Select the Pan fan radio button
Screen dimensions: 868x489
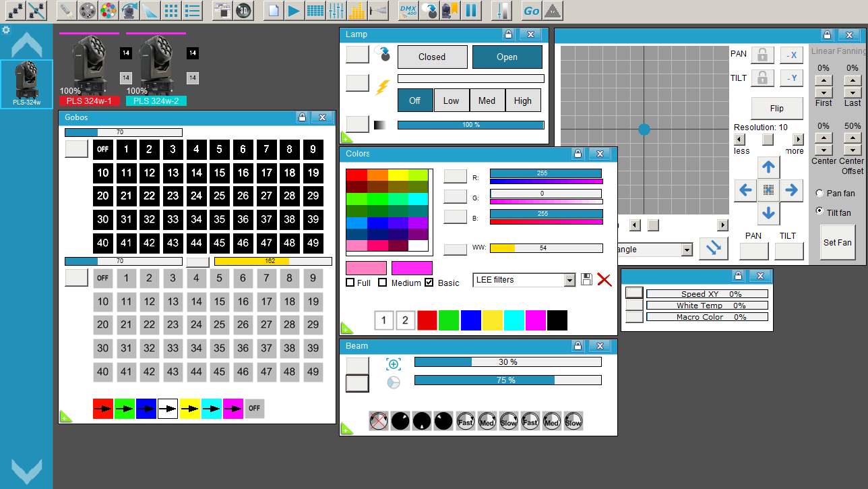(x=819, y=193)
